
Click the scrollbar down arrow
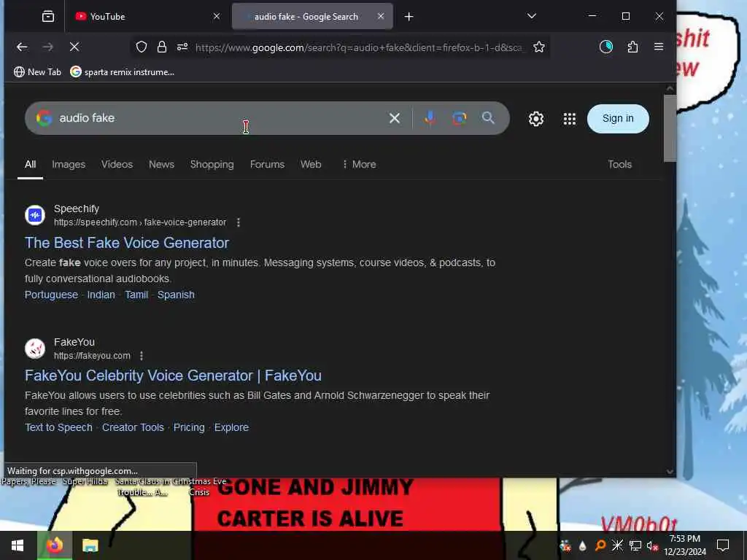tap(670, 472)
